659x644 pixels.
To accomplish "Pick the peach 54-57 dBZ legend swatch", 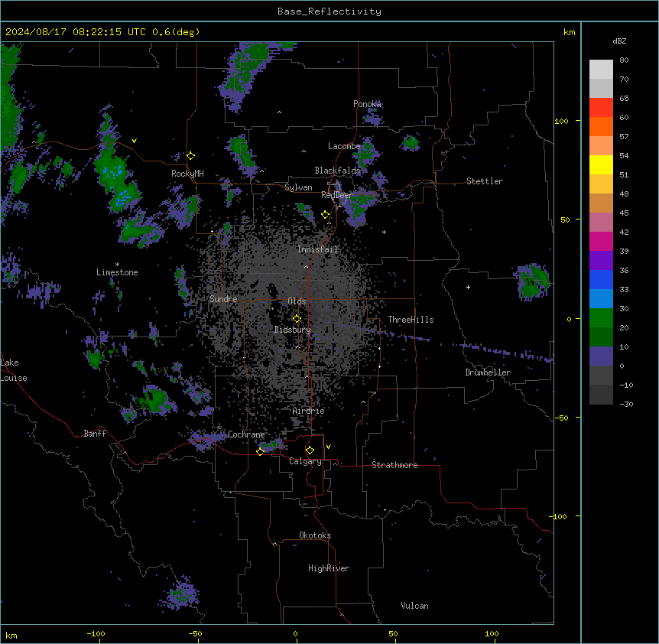I will tap(601, 145).
